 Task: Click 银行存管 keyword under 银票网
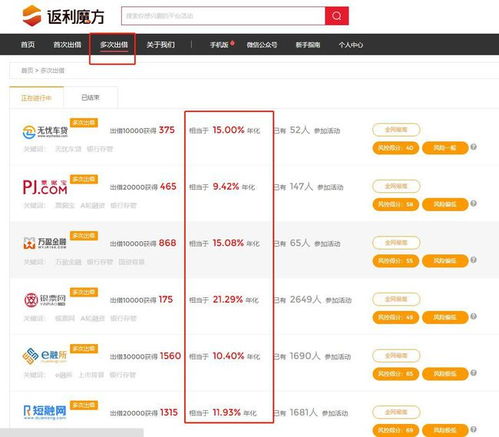[123, 318]
